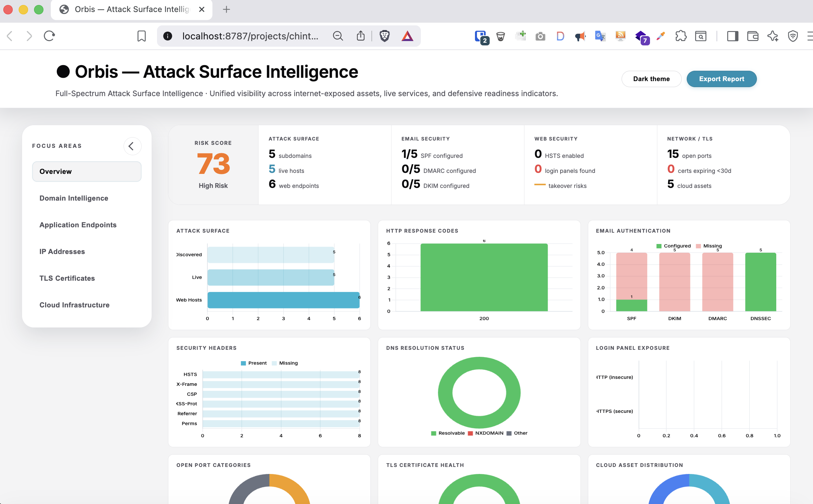Screen dimensions: 813x504
Task: Open a new browser tab
Action: [x=226, y=9]
